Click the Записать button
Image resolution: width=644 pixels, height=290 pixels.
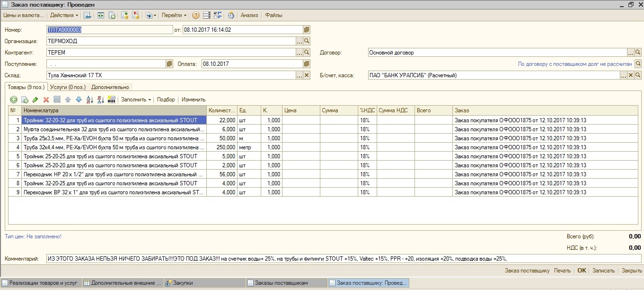[603, 271]
